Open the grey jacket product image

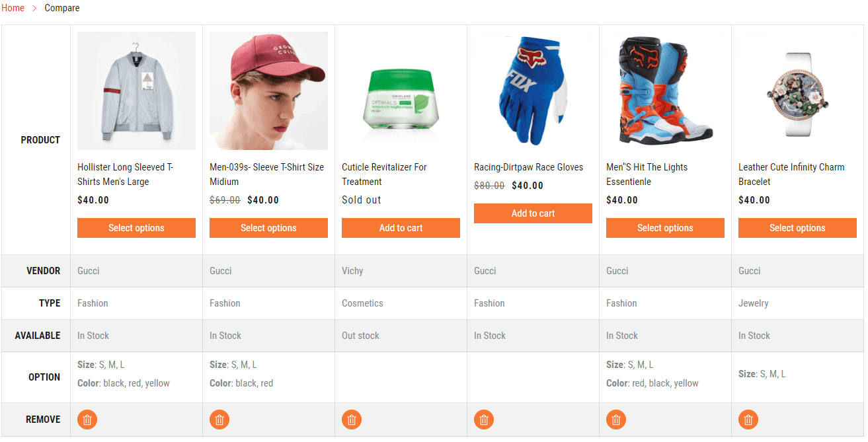coord(136,91)
